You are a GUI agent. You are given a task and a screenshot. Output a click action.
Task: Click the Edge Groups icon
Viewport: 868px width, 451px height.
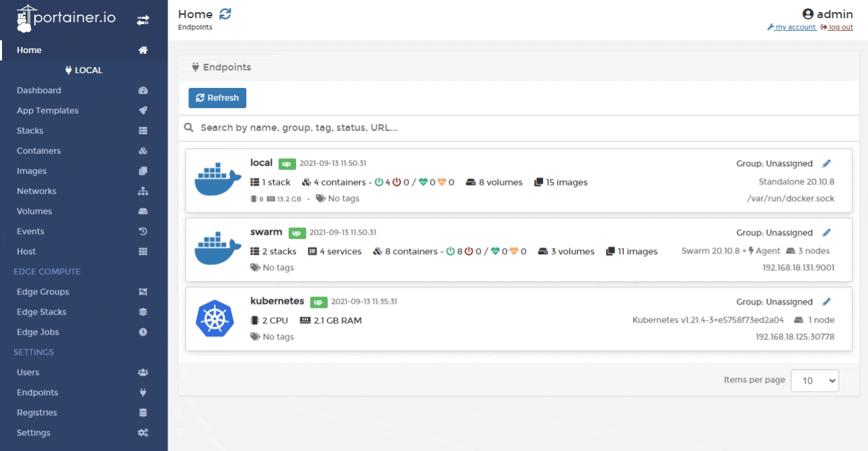tap(143, 292)
